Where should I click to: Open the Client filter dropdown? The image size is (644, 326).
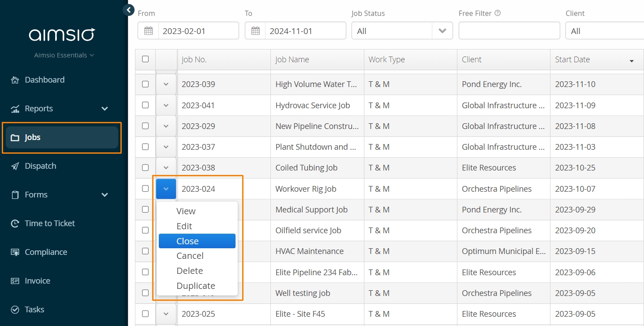[605, 31]
